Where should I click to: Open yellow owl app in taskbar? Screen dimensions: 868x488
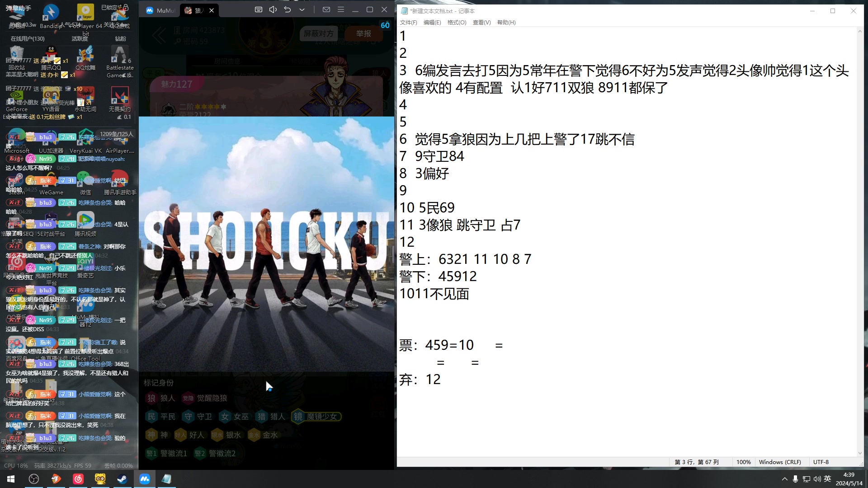pos(100,479)
